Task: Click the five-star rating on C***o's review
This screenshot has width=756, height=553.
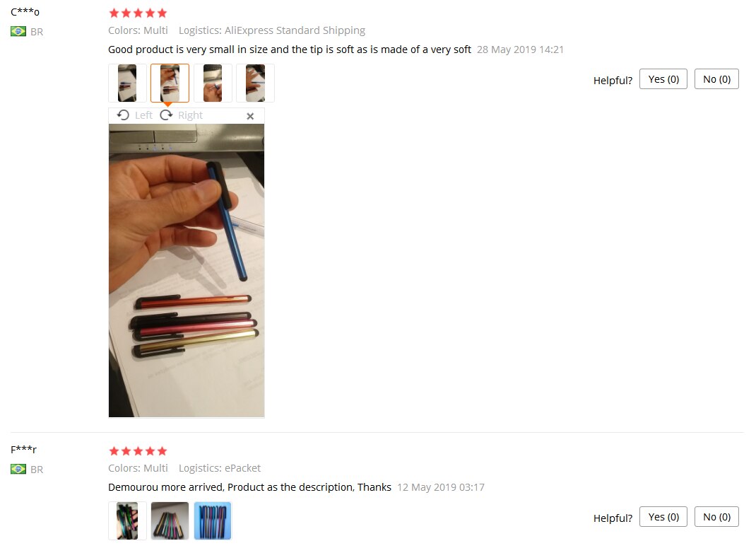Action: (138, 13)
